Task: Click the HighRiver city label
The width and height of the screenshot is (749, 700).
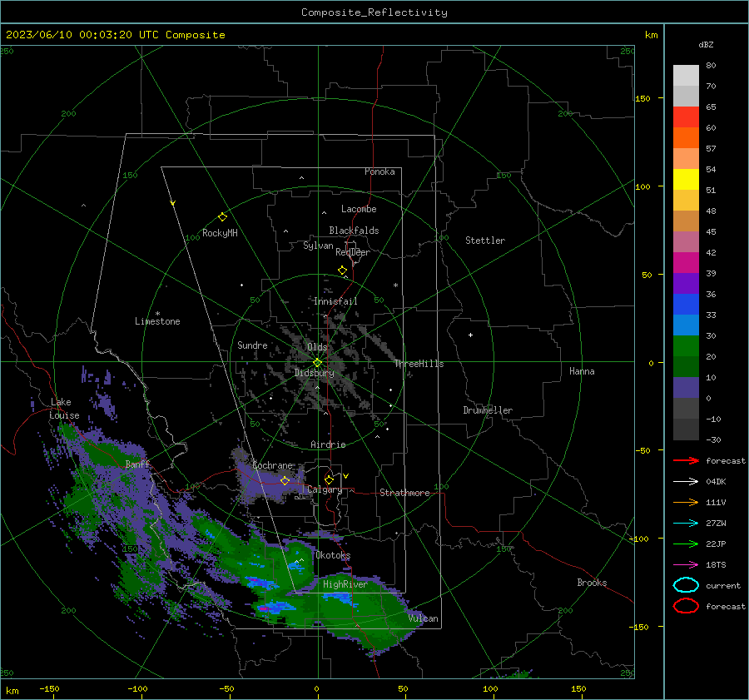Action: click(x=345, y=584)
